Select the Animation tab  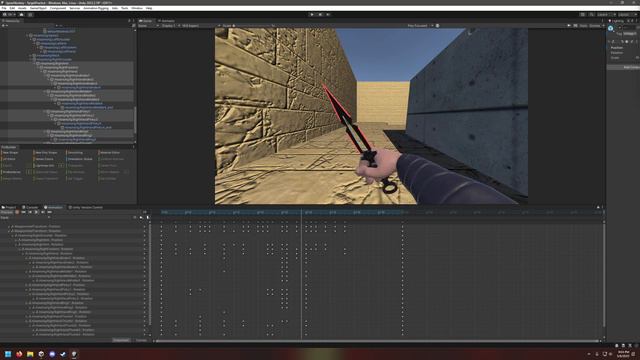(x=54, y=207)
